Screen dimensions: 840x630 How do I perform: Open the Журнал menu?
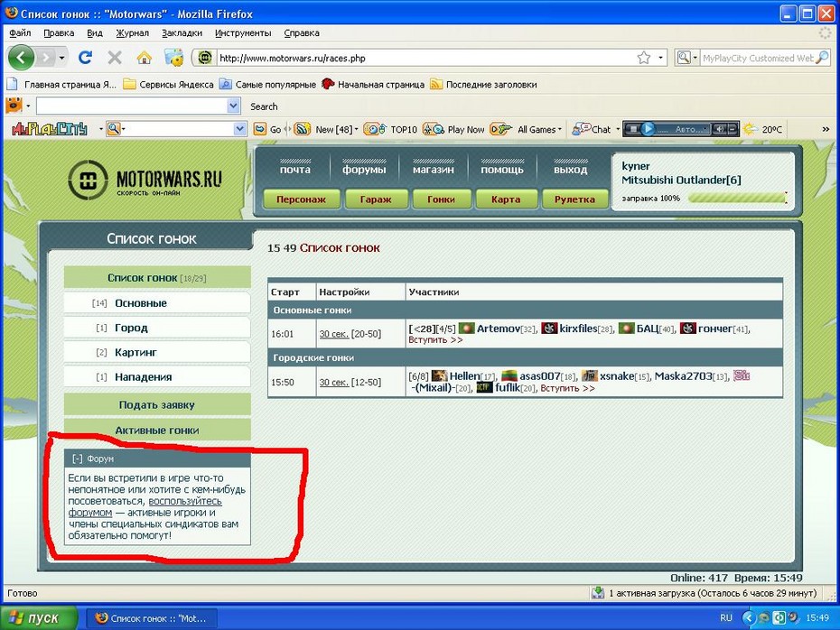coord(132,32)
